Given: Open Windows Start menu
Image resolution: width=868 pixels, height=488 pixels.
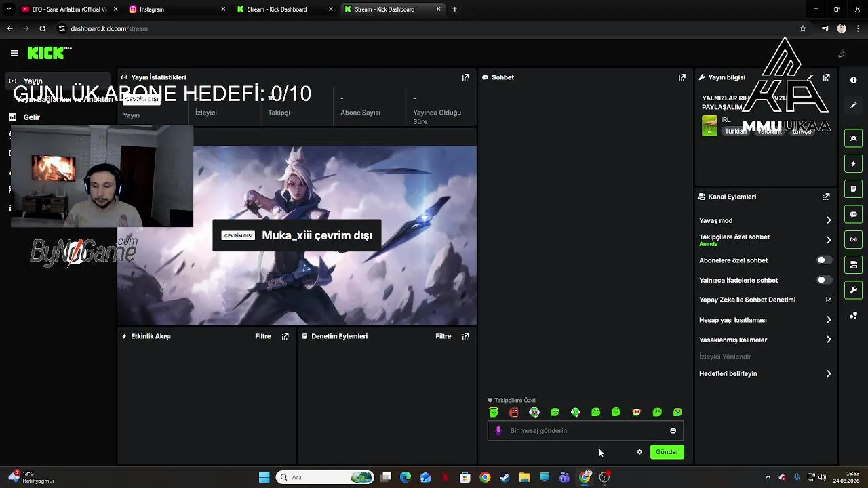Looking at the screenshot, I should (264, 477).
